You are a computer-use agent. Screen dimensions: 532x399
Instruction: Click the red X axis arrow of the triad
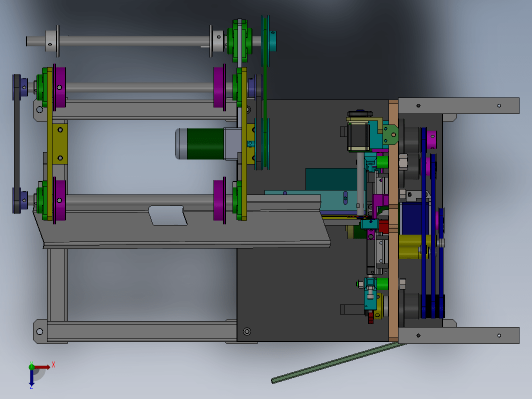tap(42, 367)
